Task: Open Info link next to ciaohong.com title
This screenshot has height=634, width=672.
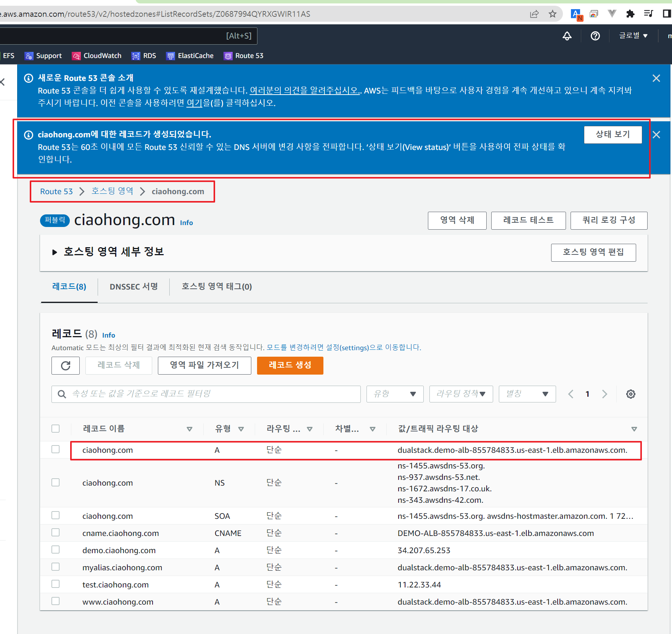Action: (186, 223)
